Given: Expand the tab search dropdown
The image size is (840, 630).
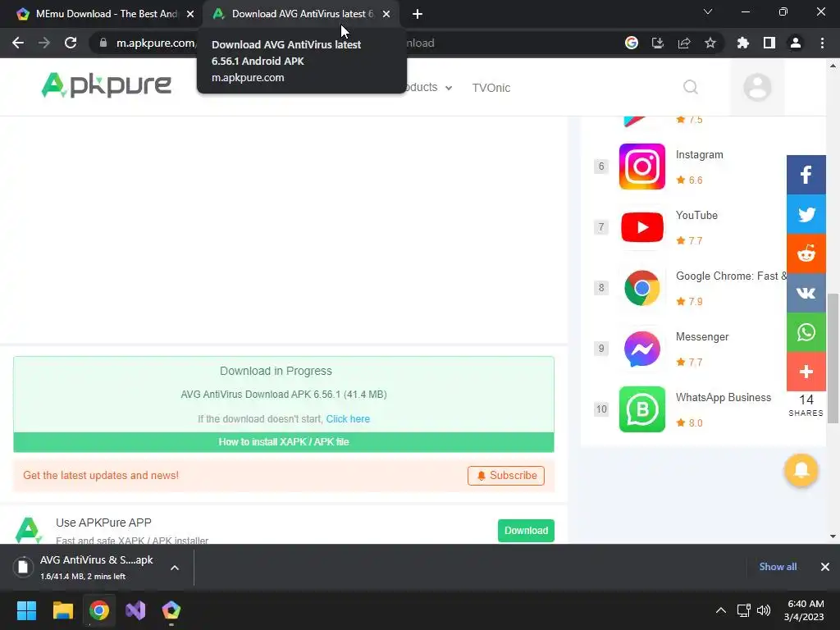Looking at the screenshot, I should click(708, 11).
